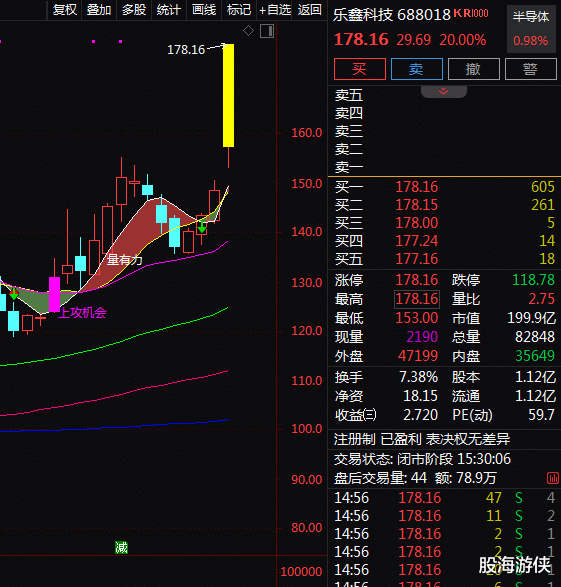Open the 统计 statistics tool
561x587 pixels.
coord(168,10)
